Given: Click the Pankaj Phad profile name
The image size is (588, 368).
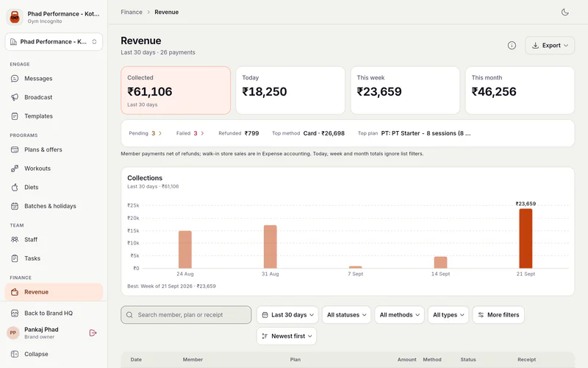Looking at the screenshot, I should click(x=41, y=329).
